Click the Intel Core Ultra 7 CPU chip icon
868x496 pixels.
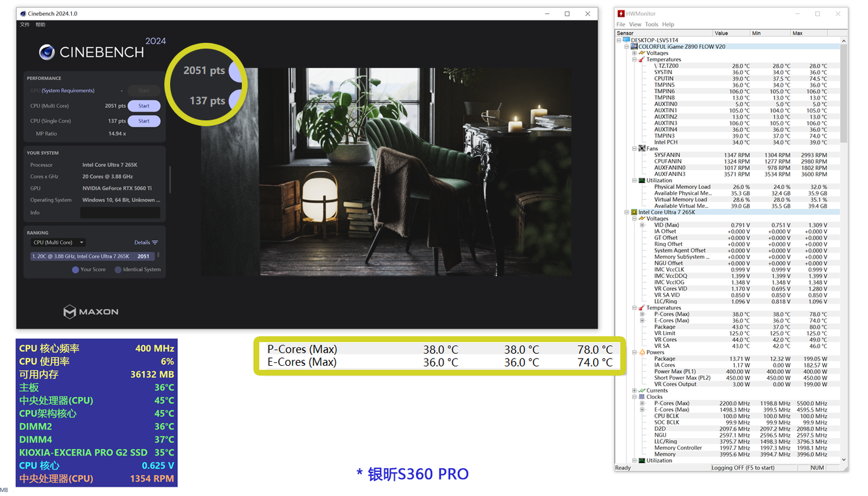pos(634,212)
